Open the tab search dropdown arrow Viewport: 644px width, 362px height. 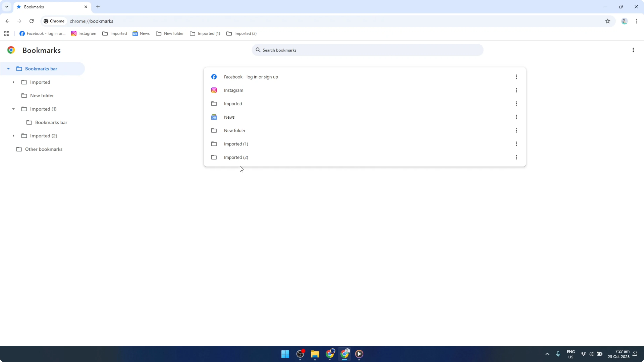pyautogui.click(x=7, y=7)
